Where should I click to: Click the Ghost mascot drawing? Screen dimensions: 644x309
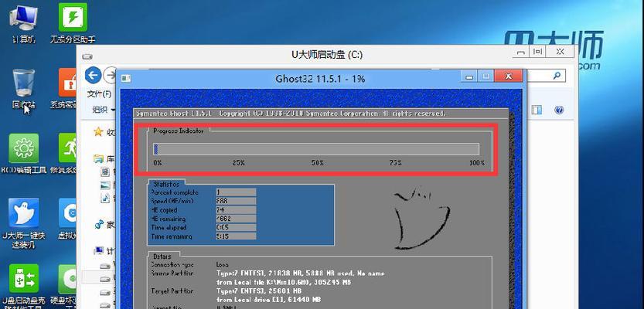pyautogui.click(x=421, y=218)
